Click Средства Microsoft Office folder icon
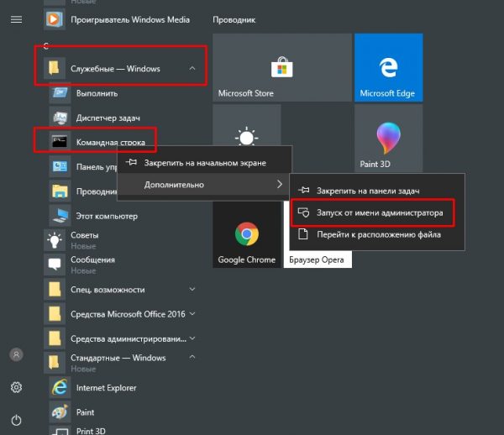Screen dimensions: 504x435 (55, 314)
